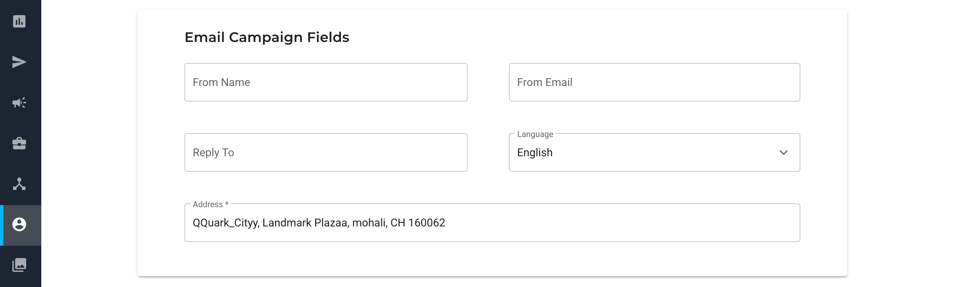Click the zip code 160062 in Address
The height and width of the screenshot is (287, 980).
426,223
